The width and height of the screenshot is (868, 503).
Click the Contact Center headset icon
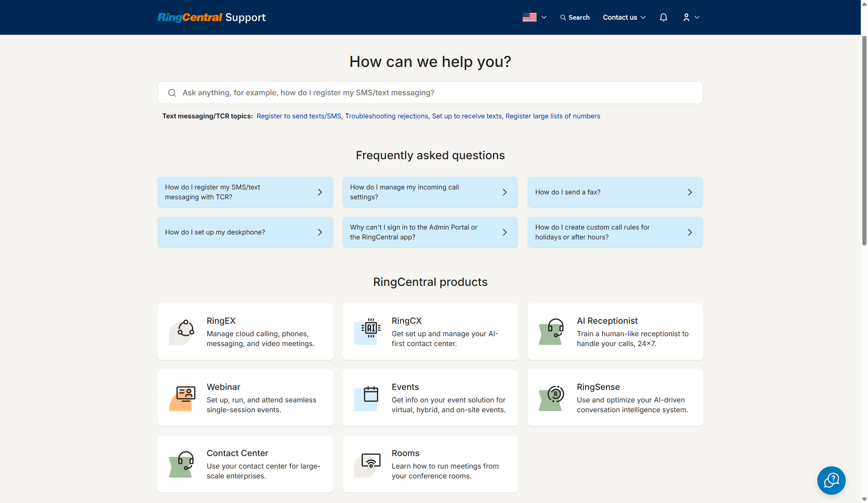click(x=182, y=464)
